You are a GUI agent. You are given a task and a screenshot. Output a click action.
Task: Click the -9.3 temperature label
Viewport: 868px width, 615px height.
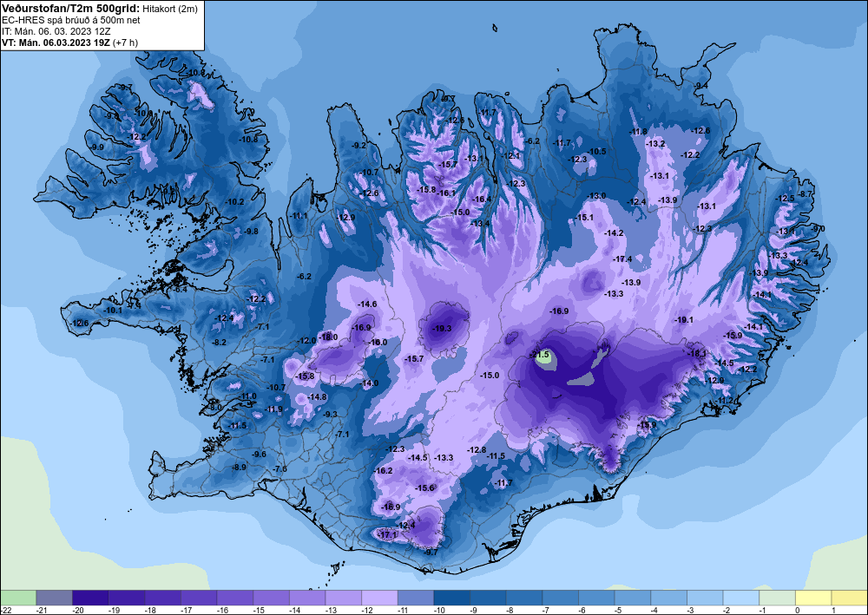click(x=330, y=415)
